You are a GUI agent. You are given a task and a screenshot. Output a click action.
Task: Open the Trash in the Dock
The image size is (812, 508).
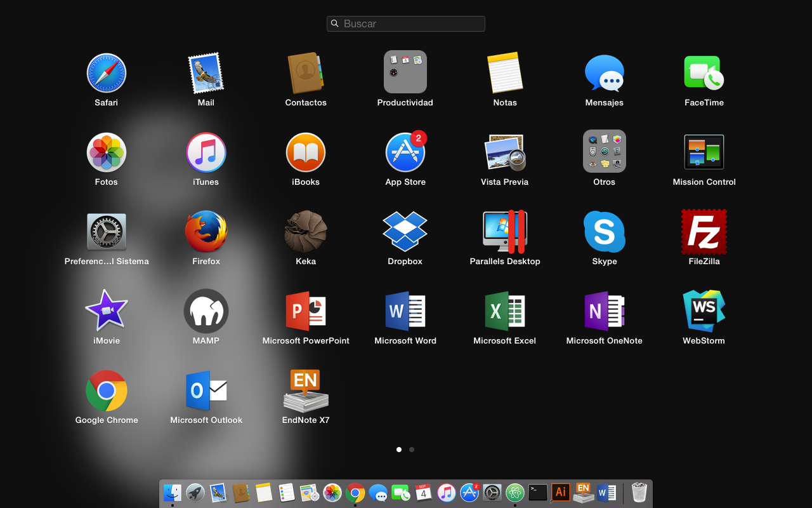tap(639, 493)
